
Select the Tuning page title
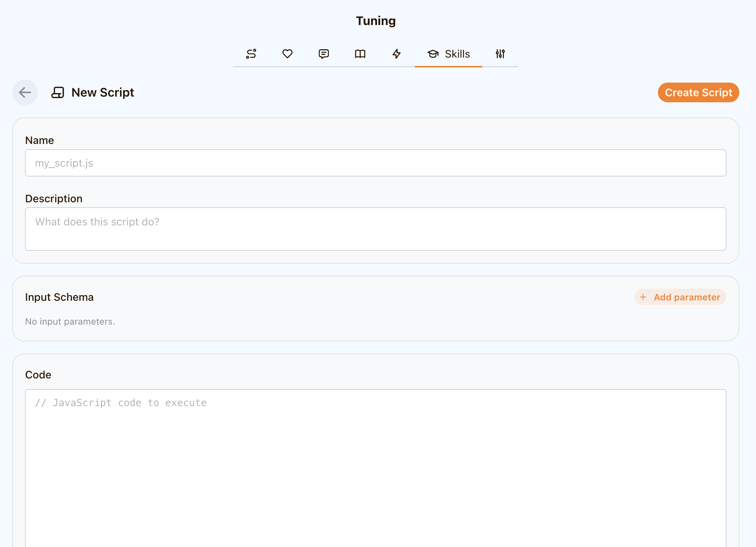(375, 21)
